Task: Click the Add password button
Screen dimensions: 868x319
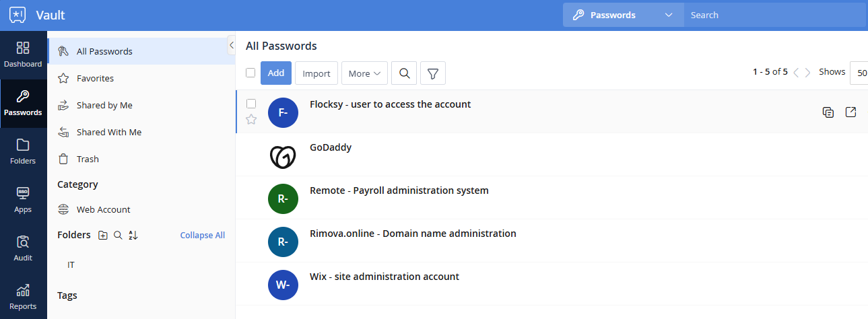Action: tap(276, 73)
